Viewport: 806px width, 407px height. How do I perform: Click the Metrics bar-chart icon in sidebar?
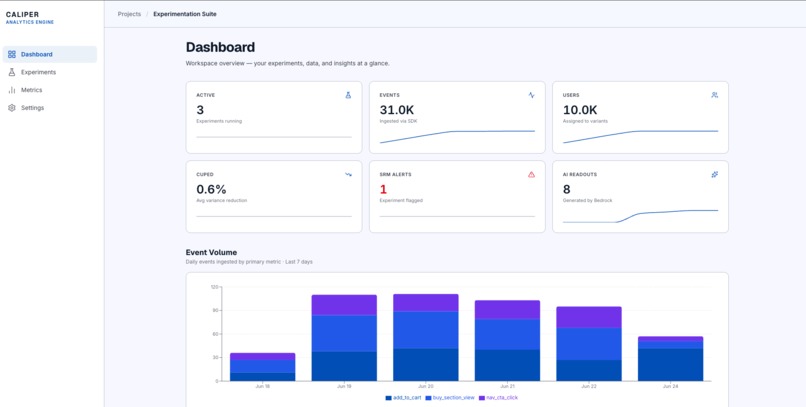tap(12, 90)
